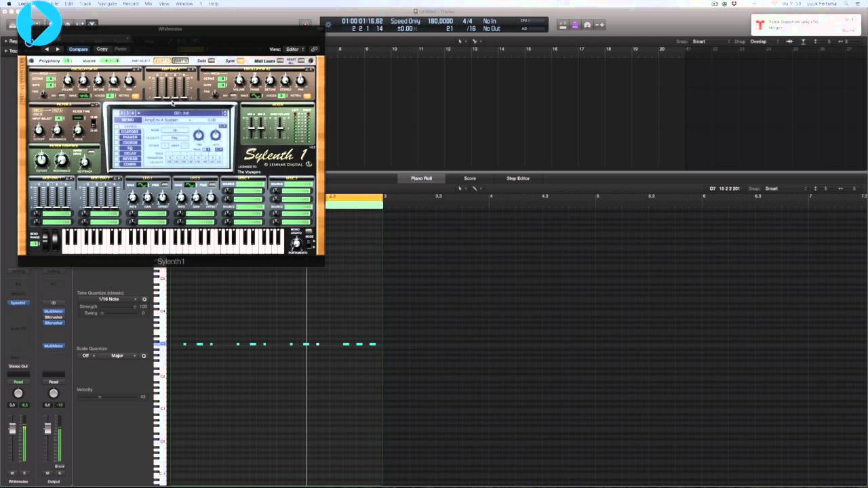Screen dimensions: 868x488
Task: Click Sylenth1 MENU button on display
Action: [127, 120]
